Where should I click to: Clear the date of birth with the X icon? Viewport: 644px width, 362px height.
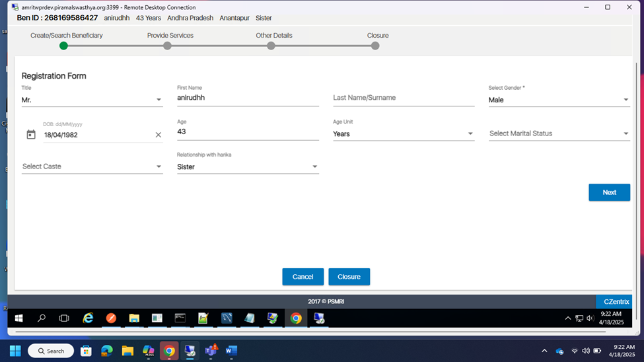coord(158,135)
